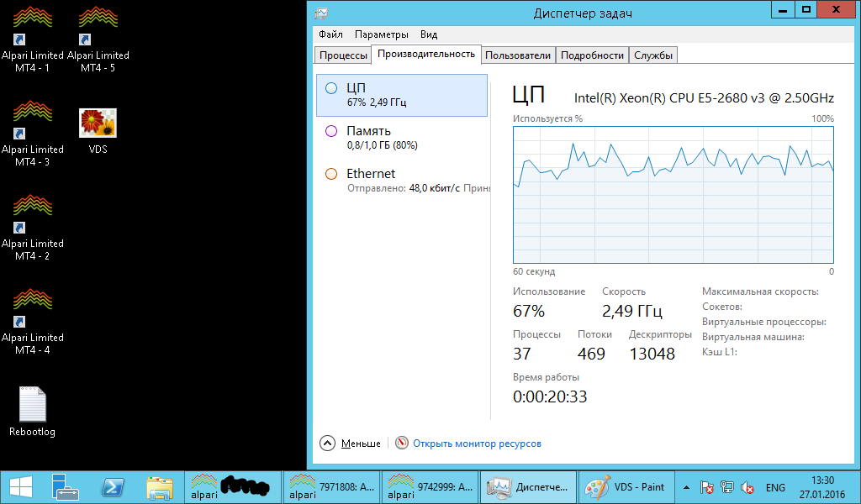861x504 pixels.
Task: Click the 0:00:20:33 uptime value
Action: point(550,396)
